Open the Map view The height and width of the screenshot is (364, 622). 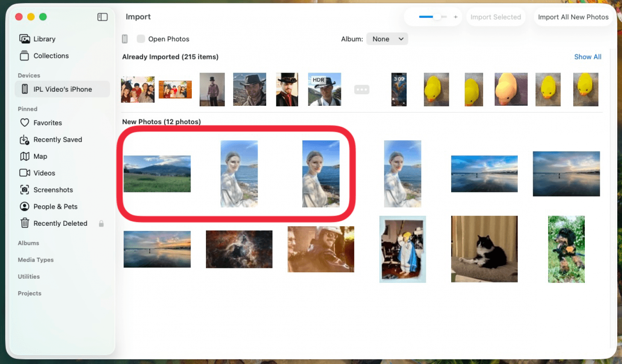pos(40,156)
